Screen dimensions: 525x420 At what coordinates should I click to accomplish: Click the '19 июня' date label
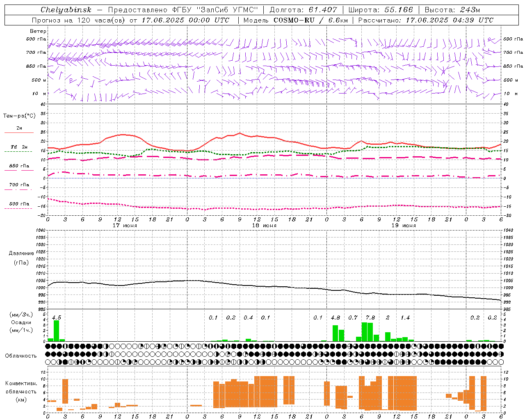(x=404, y=226)
